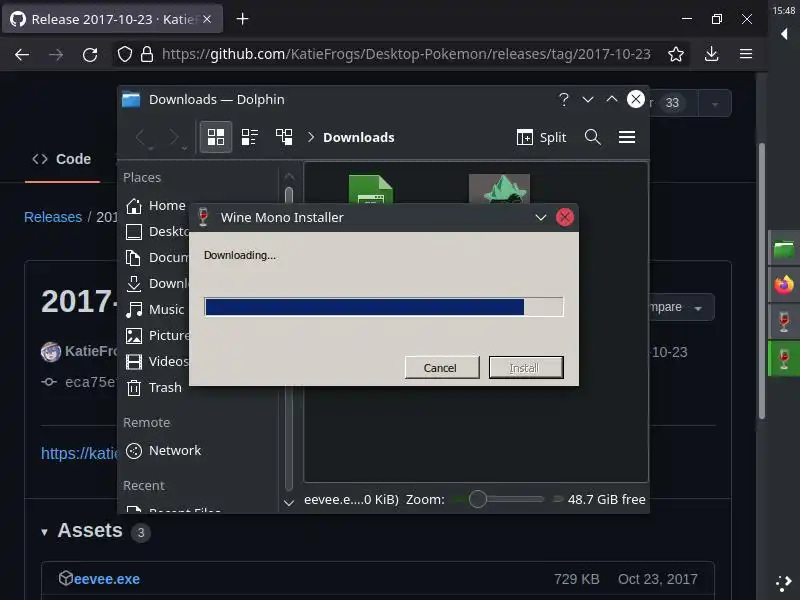Open Trash in Places panel

[x=154, y=388]
